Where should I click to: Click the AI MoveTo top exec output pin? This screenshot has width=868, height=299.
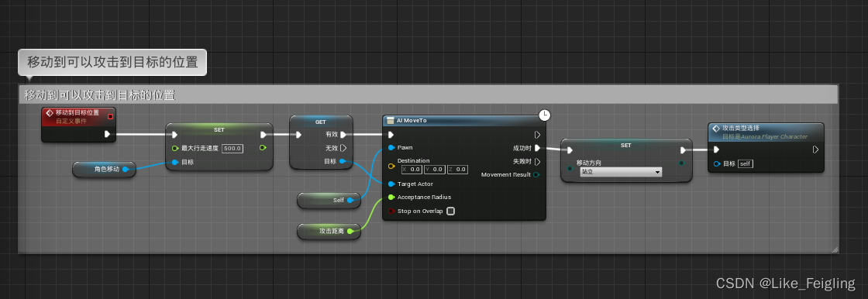coord(537,135)
